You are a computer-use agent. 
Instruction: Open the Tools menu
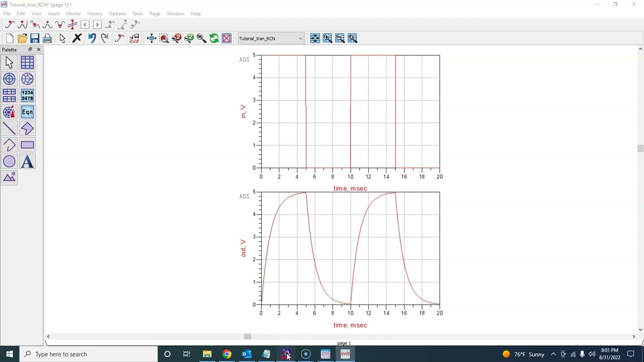(x=137, y=14)
